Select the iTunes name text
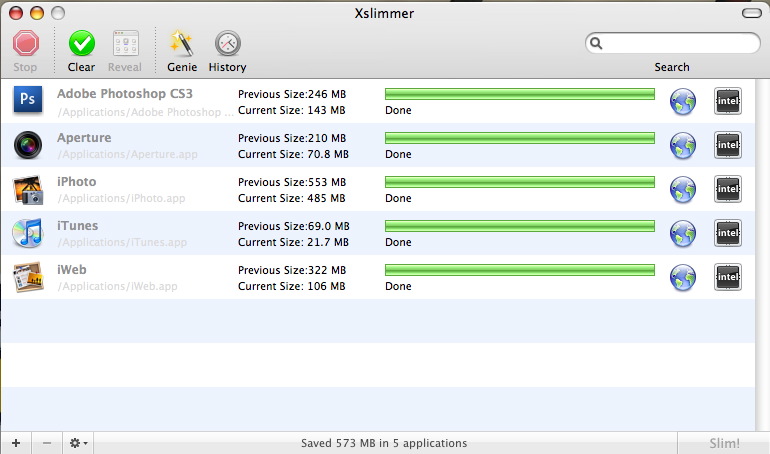Screen dimensions: 770x454 point(78,226)
